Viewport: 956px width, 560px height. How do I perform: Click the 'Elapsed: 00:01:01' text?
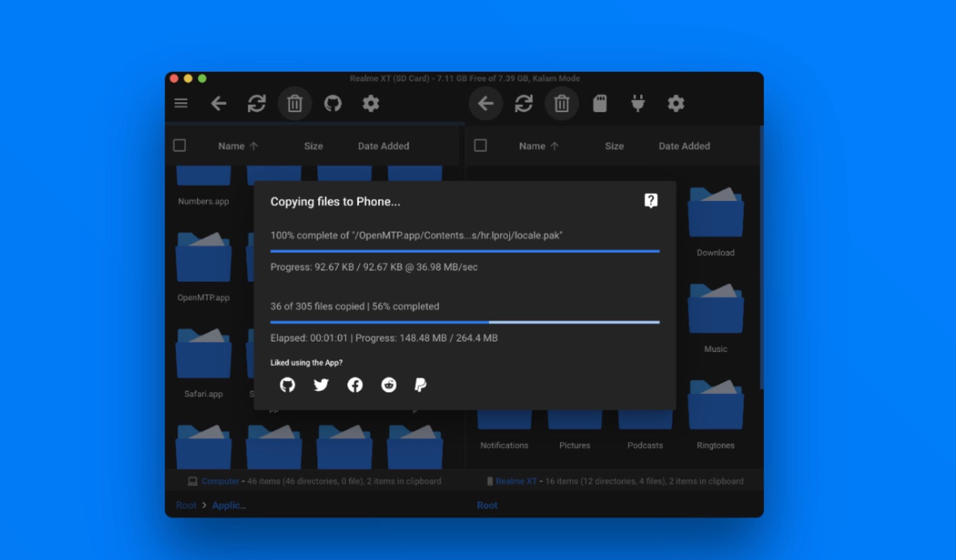[x=309, y=338]
